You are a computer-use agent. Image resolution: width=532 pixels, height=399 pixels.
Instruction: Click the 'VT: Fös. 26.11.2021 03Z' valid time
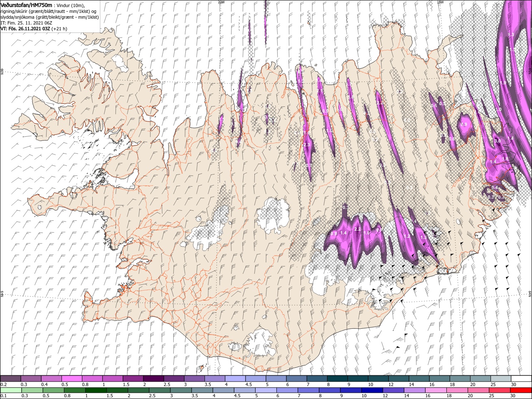pos(25,29)
